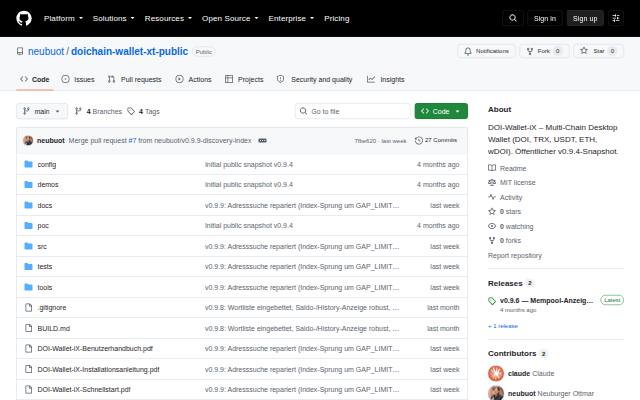Click neubuot avatar in latest commit row
640x400 pixels.
28,140
